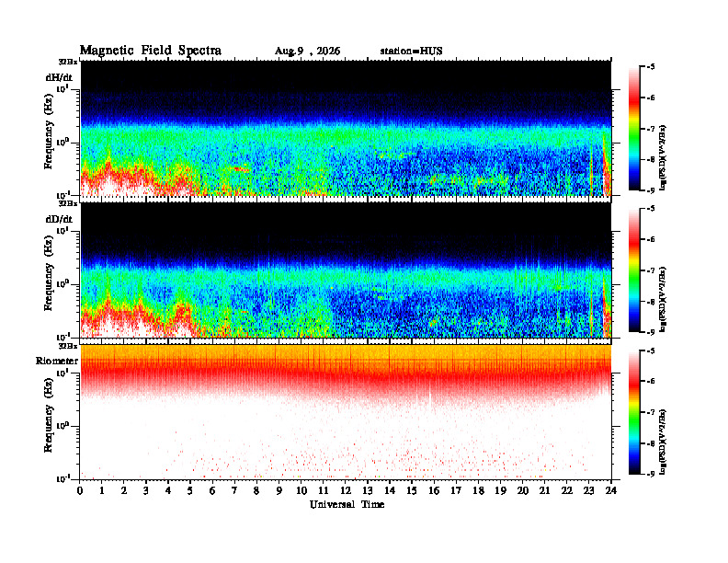Click hour tick "9" on time axis
This screenshot has width=728, height=563.
[x=279, y=491]
